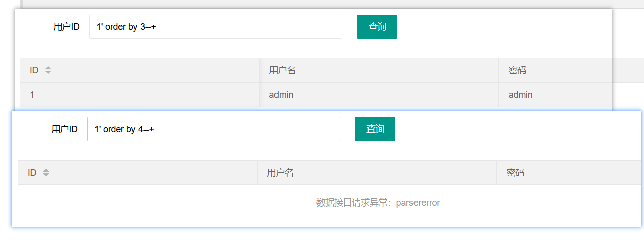Click the 用户ID label in the lower panel
This screenshot has width=644, height=240.
click(64, 130)
